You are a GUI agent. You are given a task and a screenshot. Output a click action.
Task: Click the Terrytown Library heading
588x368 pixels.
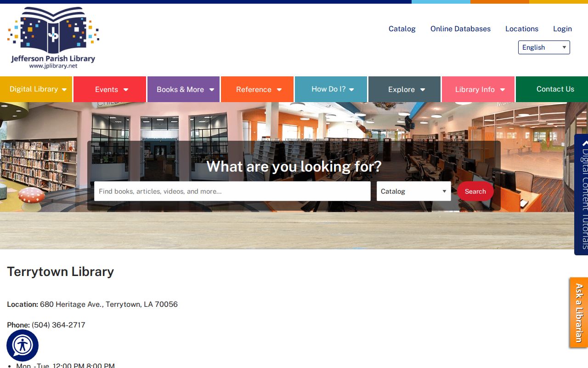[61, 272]
